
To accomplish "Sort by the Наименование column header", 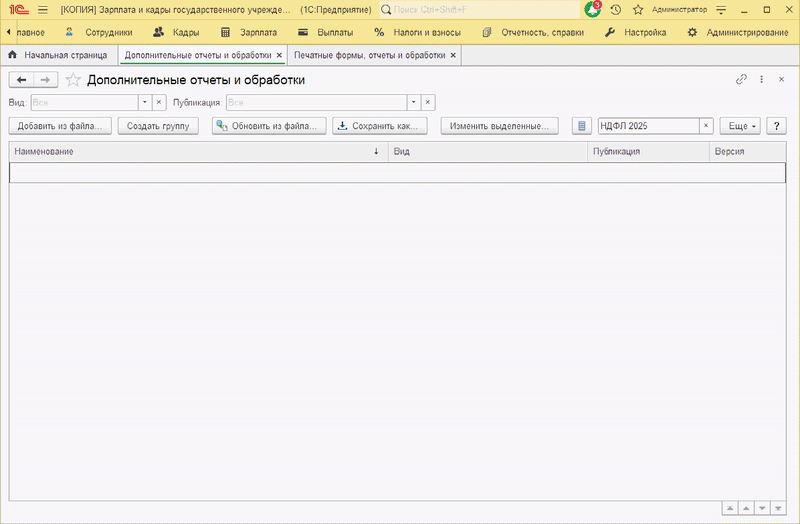I will pyautogui.click(x=198, y=152).
